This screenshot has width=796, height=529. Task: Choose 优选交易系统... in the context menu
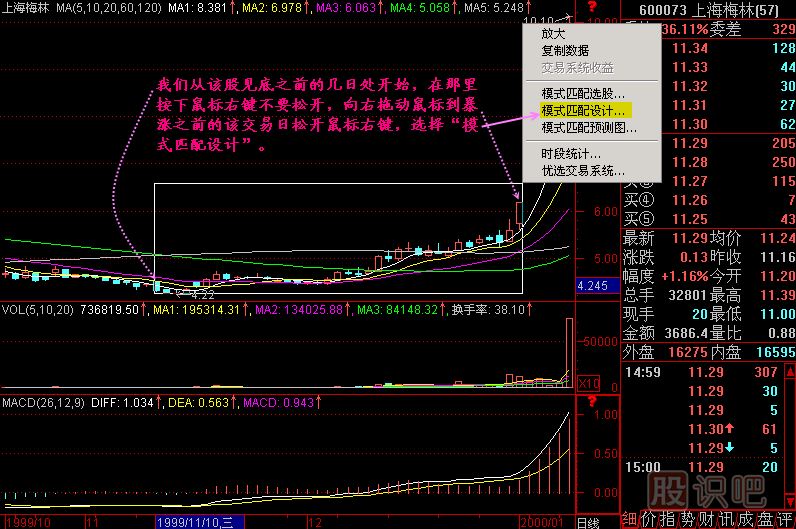tap(583, 171)
